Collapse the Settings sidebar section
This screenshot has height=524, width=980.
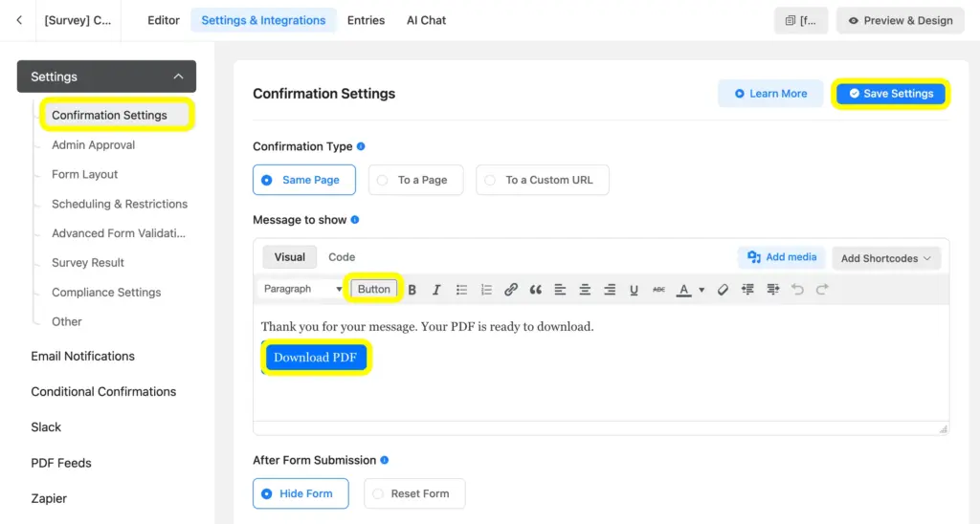106,76
